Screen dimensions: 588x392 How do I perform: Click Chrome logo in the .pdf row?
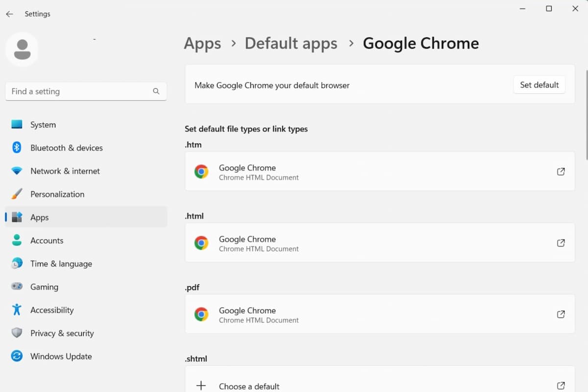(x=201, y=314)
